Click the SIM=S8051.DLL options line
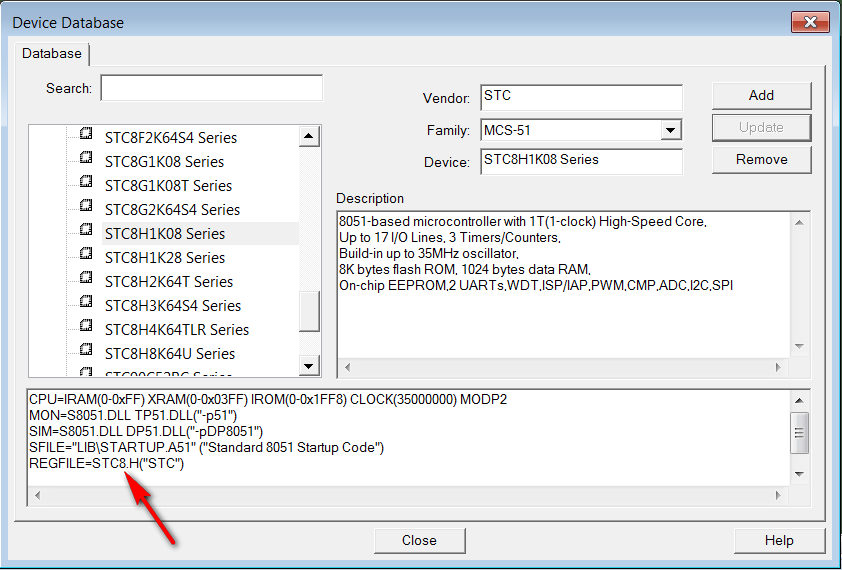Screen dimensions: 842x570 [146, 431]
